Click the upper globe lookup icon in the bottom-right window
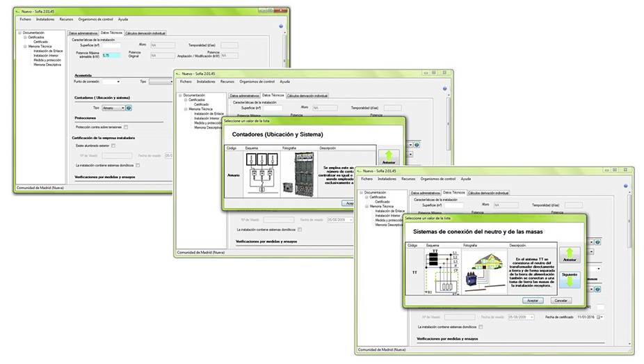The width and height of the screenshot is (644, 364). pyautogui.click(x=598, y=242)
